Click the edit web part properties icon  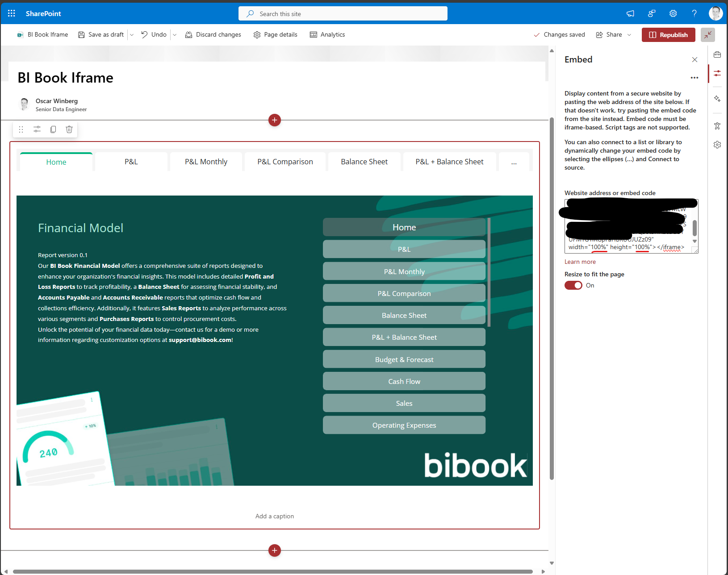pos(37,129)
